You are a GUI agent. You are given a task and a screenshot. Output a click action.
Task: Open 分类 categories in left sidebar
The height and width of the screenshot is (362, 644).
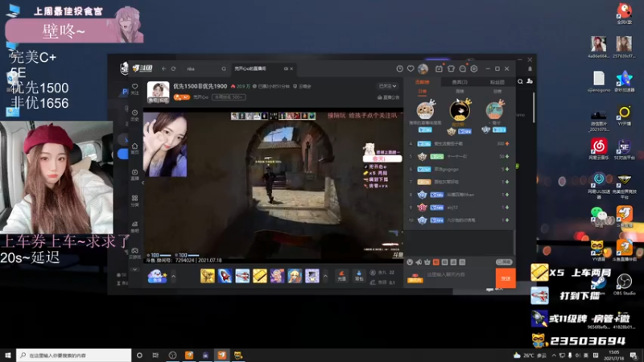(134, 200)
